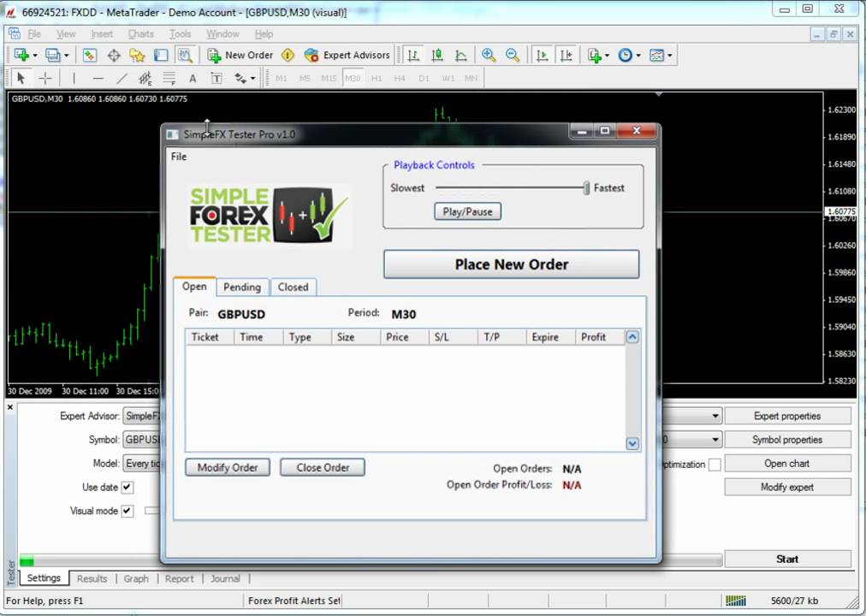
Task: Click the Periods clock icon
Action: point(625,56)
